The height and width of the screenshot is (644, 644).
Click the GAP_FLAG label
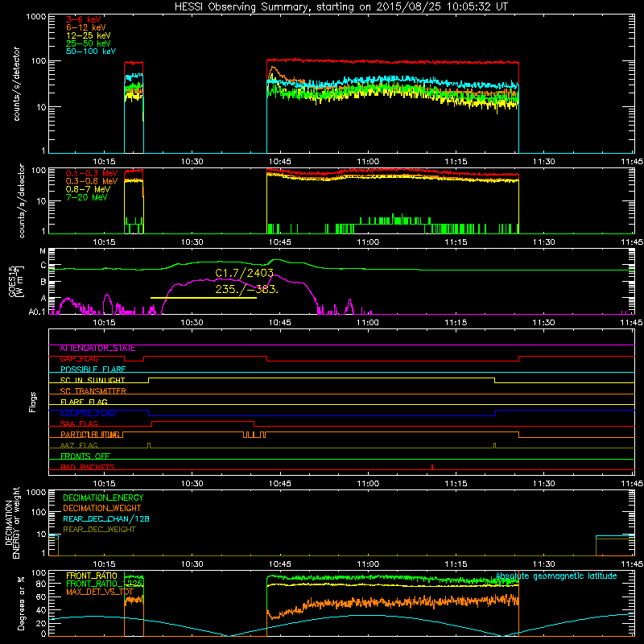tap(79, 359)
